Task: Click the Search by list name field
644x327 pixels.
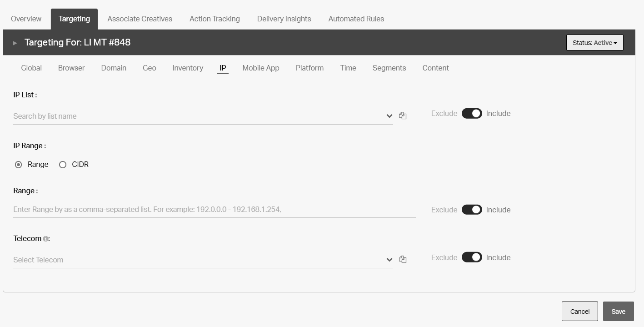Action: pyautogui.click(x=199, y=116)
